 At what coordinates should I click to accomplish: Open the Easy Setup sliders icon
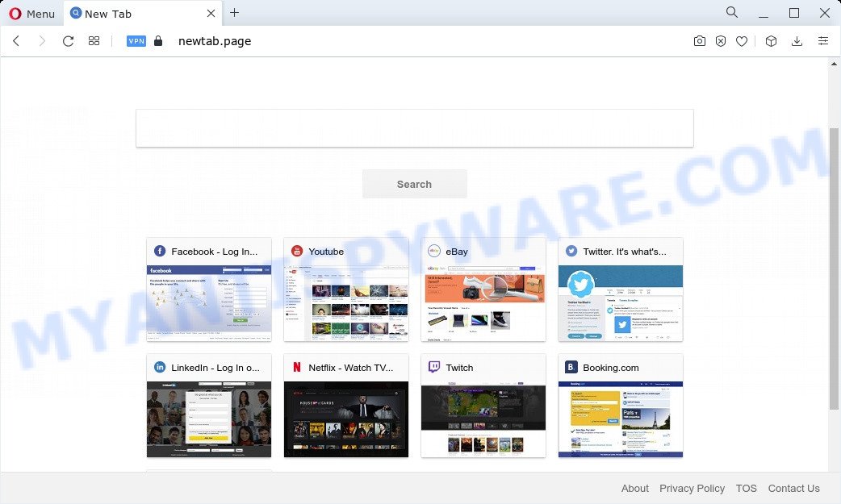point(823,41)
